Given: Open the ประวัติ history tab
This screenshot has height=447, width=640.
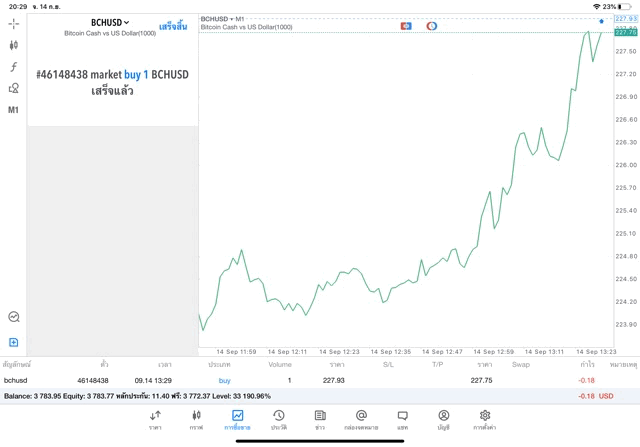Looking at the screenshot, I should pos(279,420).
